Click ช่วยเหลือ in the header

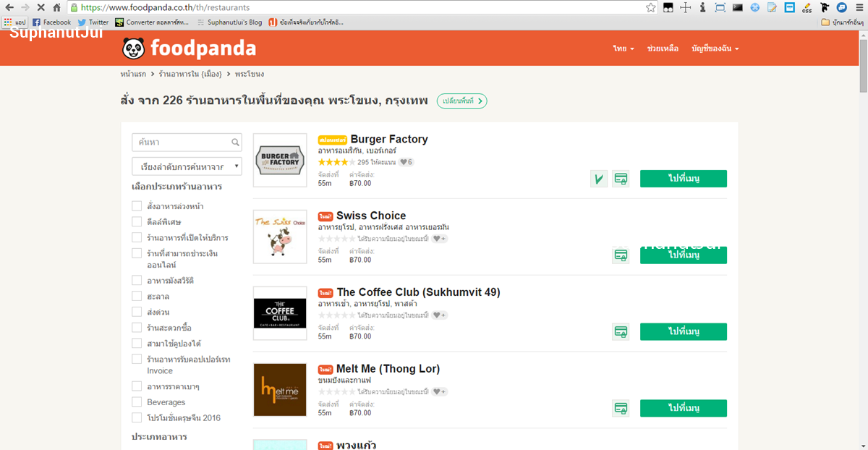[x=663, y=48]
